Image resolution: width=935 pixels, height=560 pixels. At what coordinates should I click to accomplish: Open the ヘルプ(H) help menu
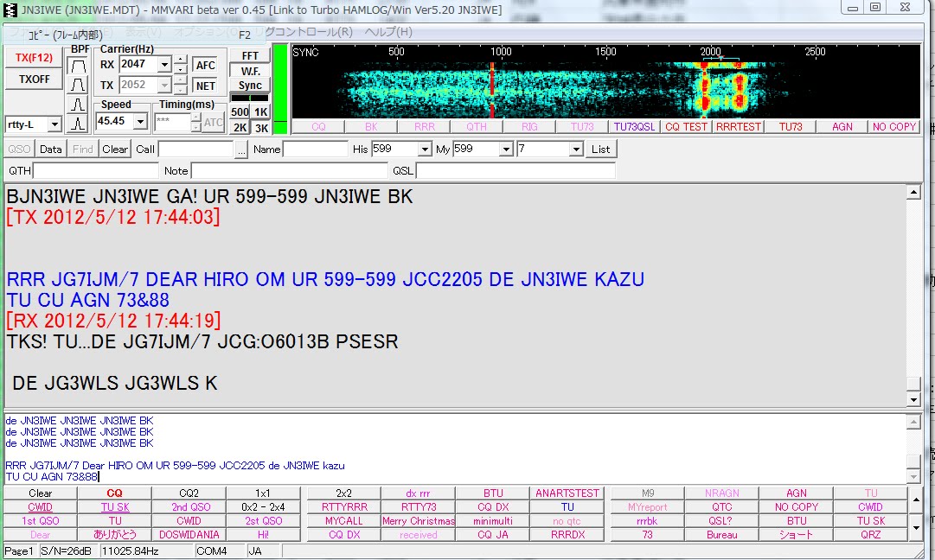click(388, 32)
